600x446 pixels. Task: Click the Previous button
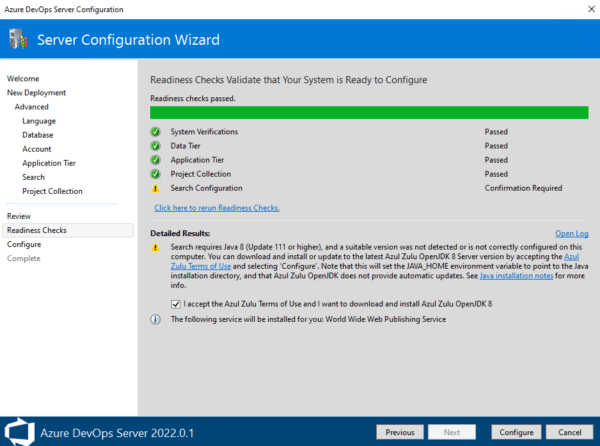click(400, 432)
